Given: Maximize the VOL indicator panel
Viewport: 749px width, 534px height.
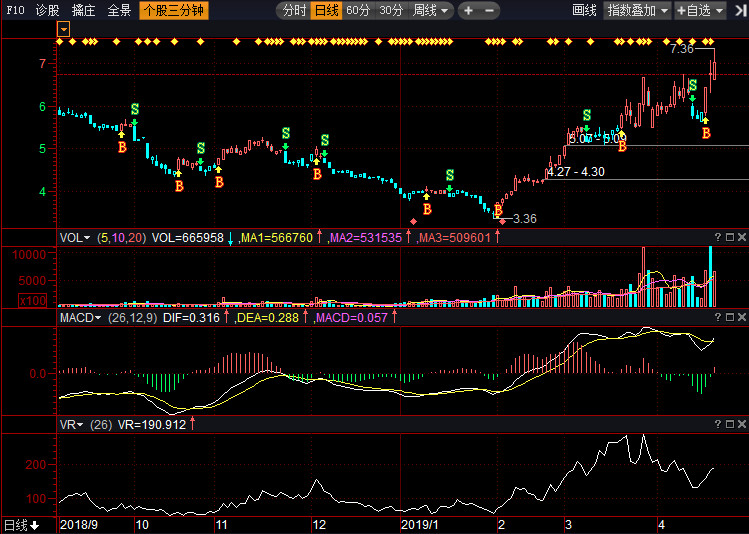Looking at the screenshot, I should click(x=729, y=237).
